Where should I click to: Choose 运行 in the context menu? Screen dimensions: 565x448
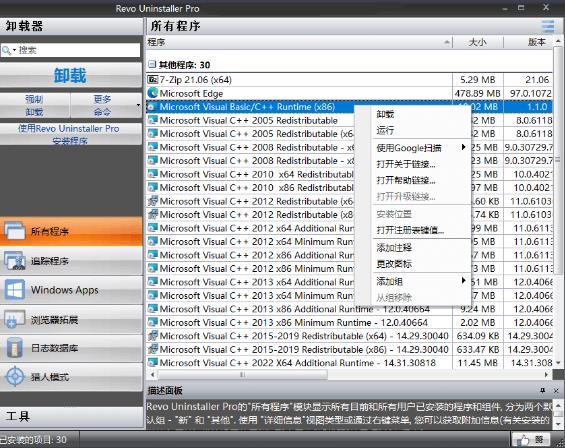point(385,130)
